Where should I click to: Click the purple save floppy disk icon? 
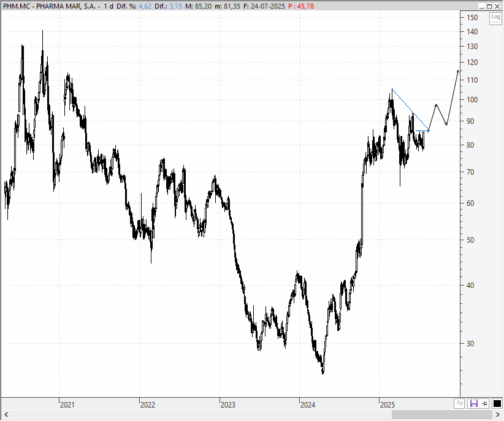[x=473, y=403]
